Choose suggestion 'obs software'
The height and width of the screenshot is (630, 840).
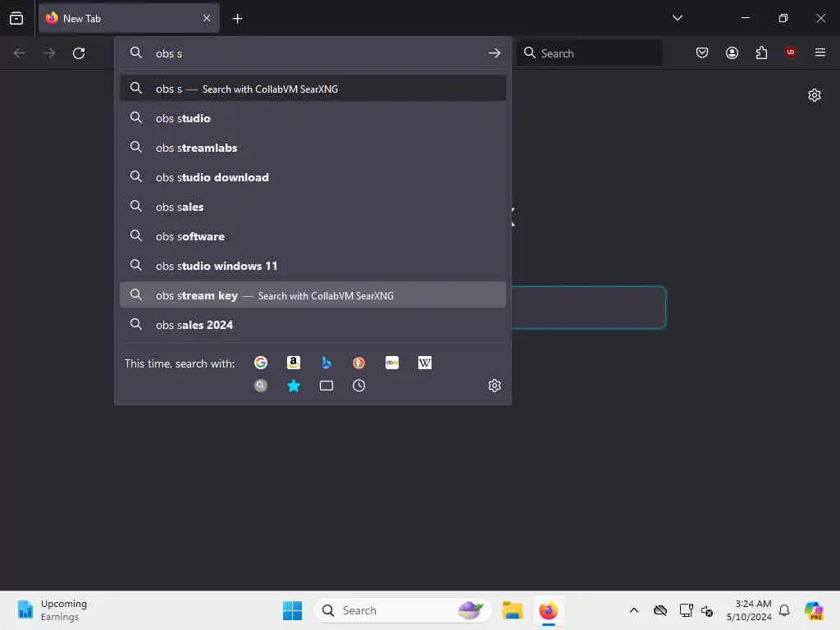click(313, 235)
